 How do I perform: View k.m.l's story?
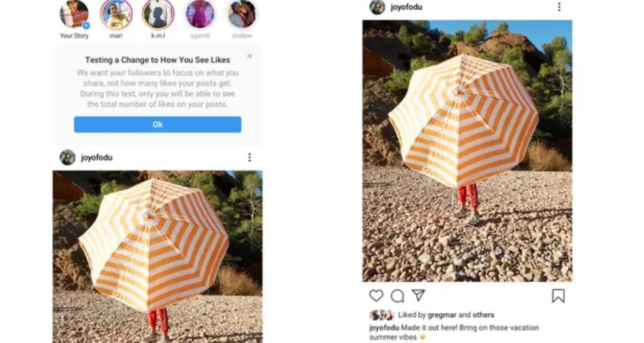tap(158, 15)
